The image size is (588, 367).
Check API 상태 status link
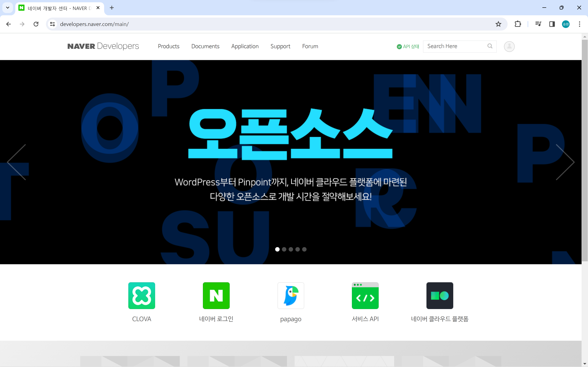(x=408, y=46)
